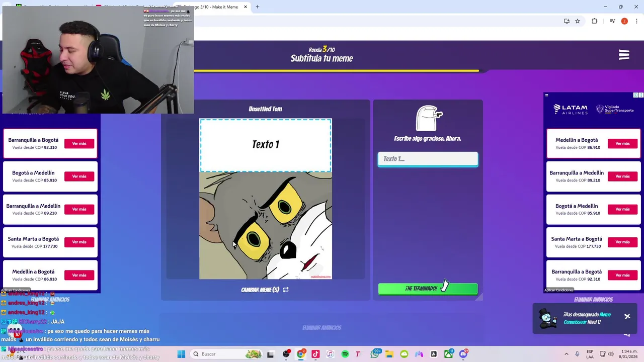Open the volume control in system tray
644x362 pixels.
[610, 354]
